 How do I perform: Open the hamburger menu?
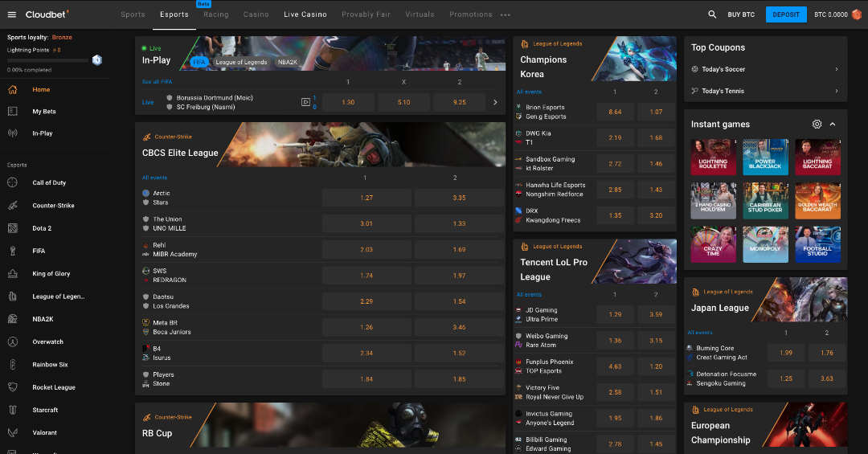coord(11,14)
